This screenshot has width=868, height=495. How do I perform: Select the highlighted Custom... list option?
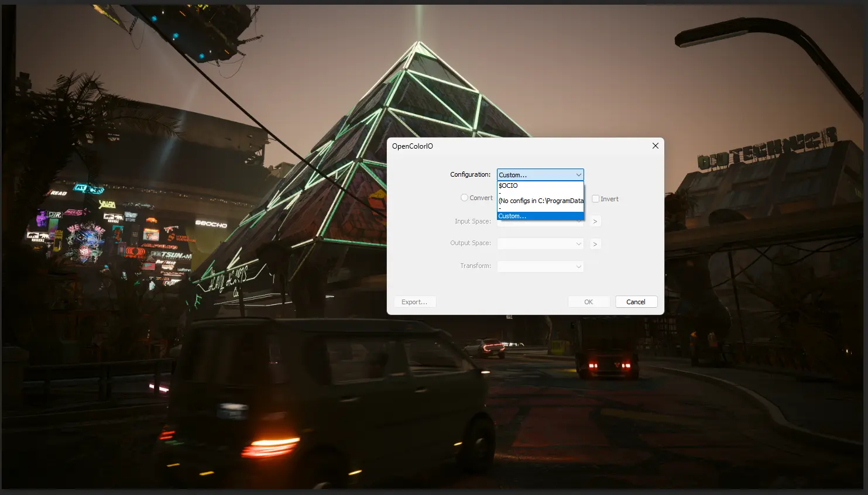[540, 216]
